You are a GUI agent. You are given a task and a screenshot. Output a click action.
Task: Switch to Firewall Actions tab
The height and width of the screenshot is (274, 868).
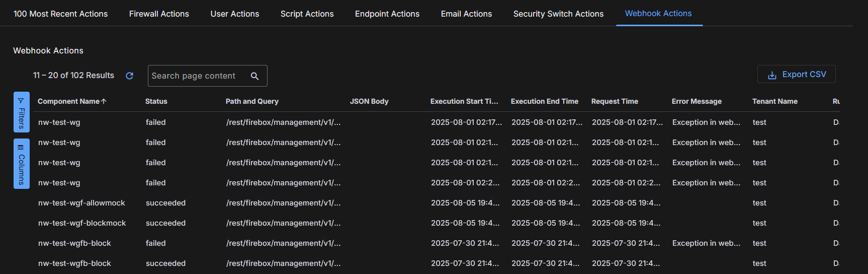pos(159,14)
